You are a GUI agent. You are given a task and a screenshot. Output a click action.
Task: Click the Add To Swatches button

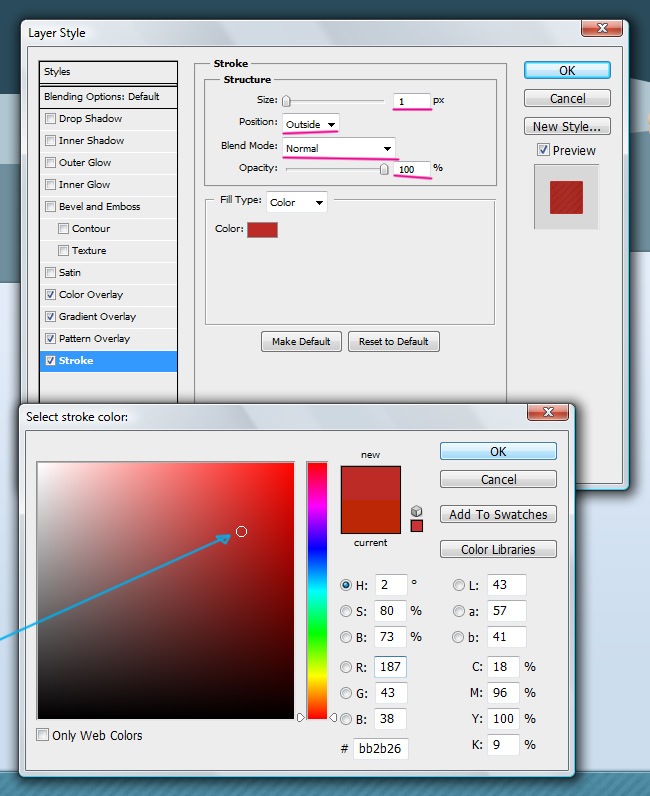click(x=498, y=514)
